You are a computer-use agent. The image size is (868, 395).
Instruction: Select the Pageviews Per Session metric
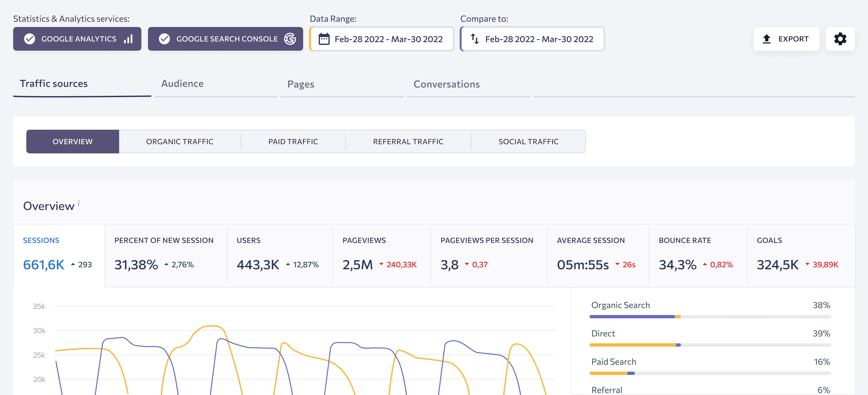tap(489, 255)
